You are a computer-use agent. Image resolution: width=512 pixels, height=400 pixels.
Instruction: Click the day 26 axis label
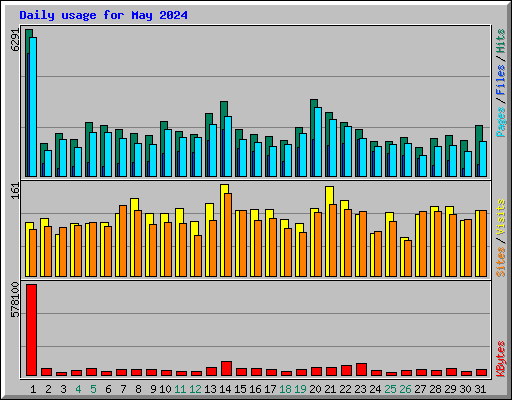tap(405, 389)
